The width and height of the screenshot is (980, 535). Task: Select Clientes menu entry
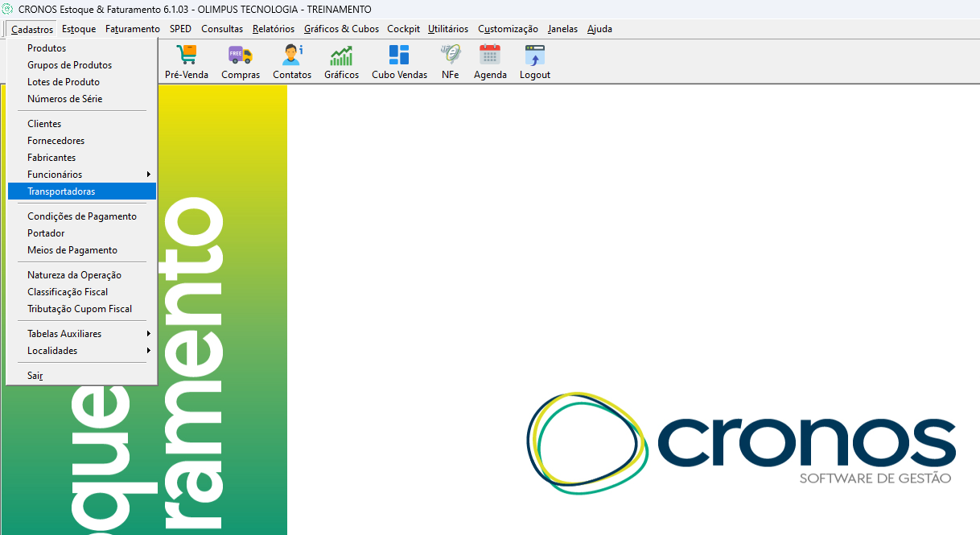click(82, 124)
